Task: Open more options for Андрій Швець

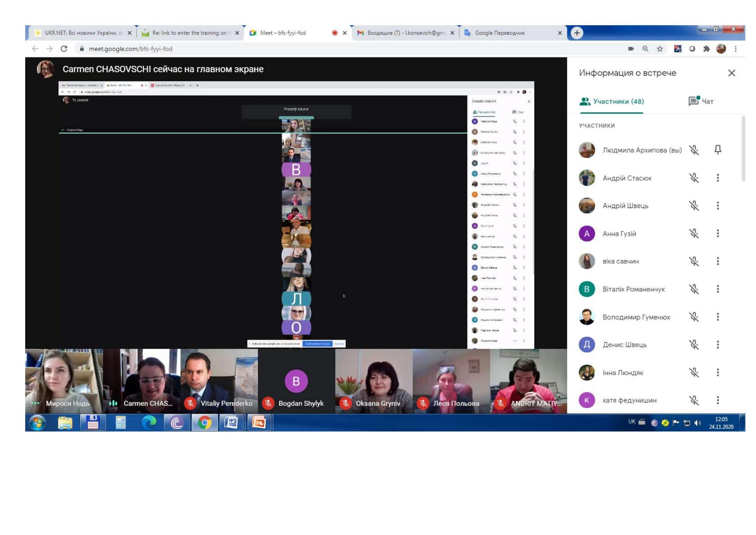Action: click(718, 206)
